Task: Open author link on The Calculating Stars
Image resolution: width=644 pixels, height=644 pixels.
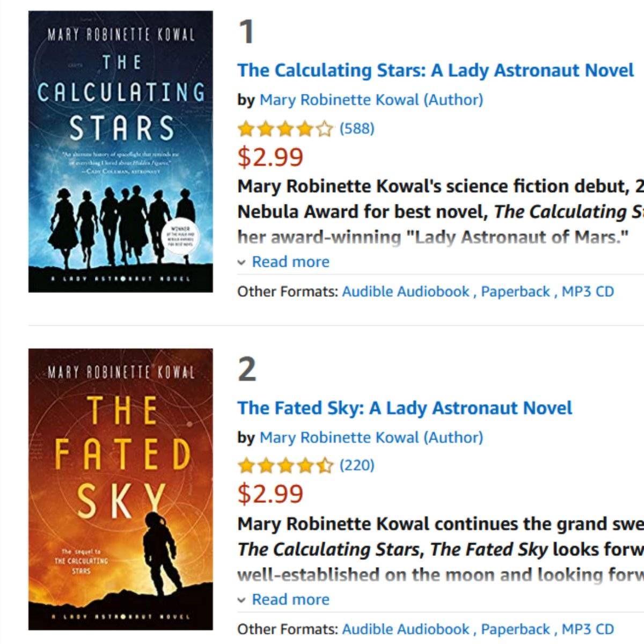Action: [371, 100]
